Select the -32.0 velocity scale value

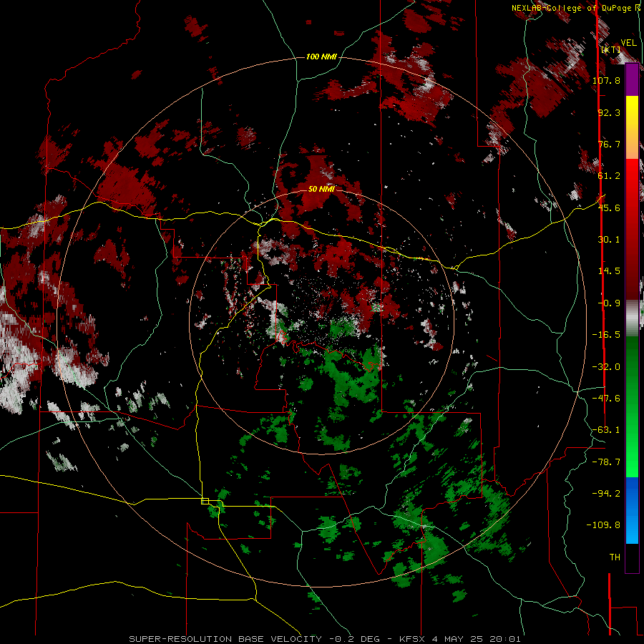(x=606, y=366)
